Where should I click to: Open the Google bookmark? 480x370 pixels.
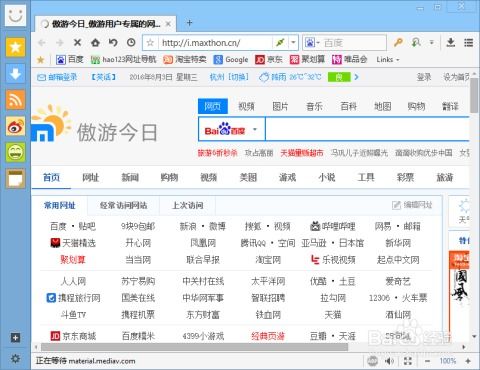[231, 60]
